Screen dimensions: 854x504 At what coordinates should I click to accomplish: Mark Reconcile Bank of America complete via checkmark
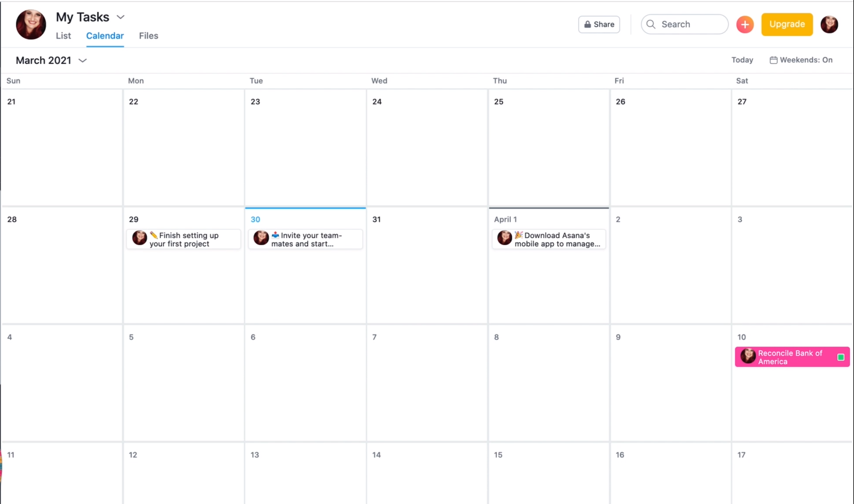pos(840,357)
